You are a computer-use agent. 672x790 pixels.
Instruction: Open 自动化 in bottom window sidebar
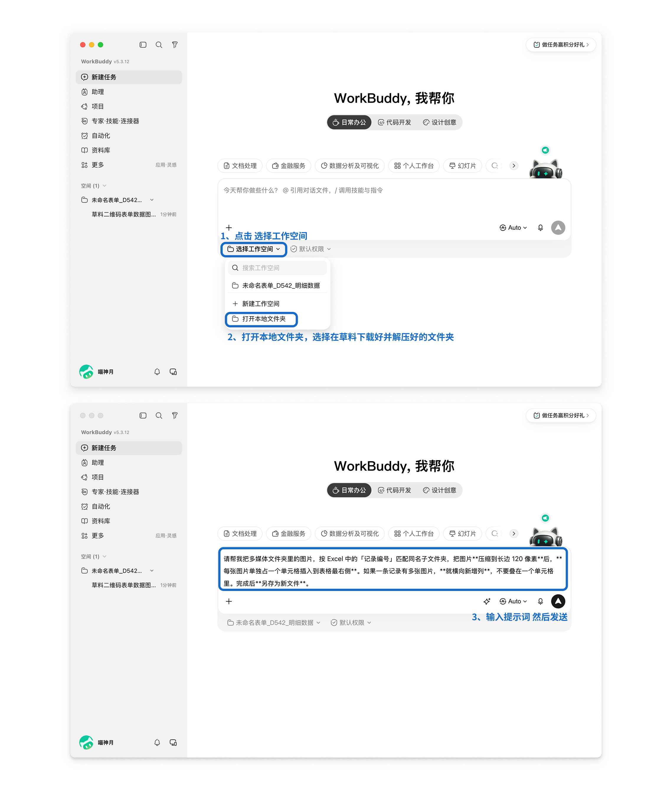(x=129, y=506)
